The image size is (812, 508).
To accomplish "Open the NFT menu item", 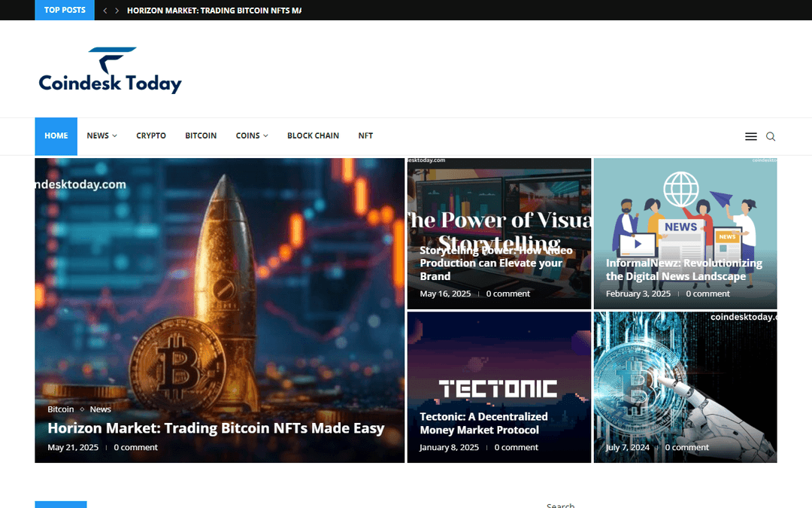I will tap(365, 135).
